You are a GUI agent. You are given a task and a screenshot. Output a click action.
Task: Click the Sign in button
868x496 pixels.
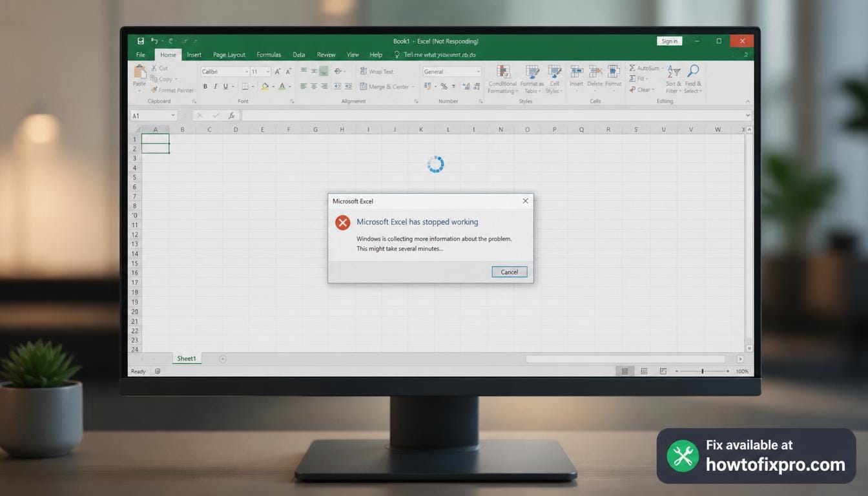(x=670, y=41)
